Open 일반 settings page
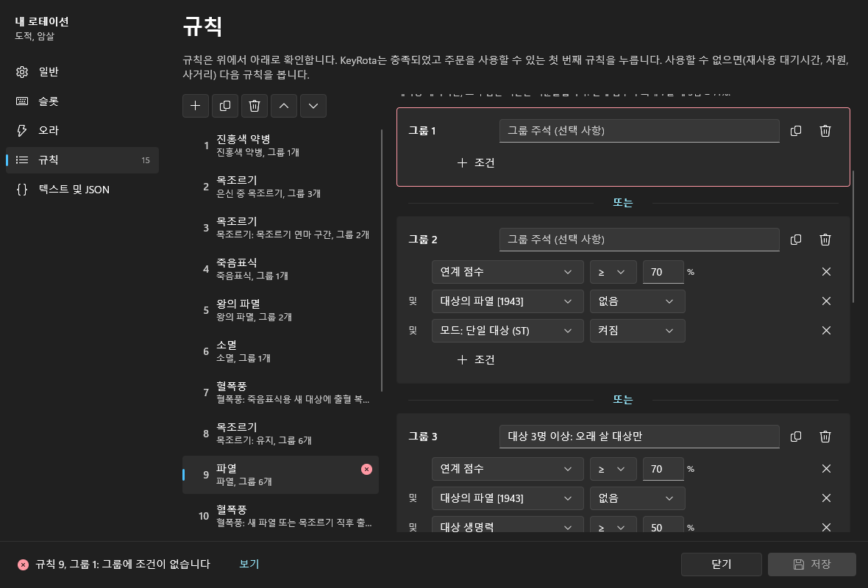The image size is (868, 588). coord(82,72)
